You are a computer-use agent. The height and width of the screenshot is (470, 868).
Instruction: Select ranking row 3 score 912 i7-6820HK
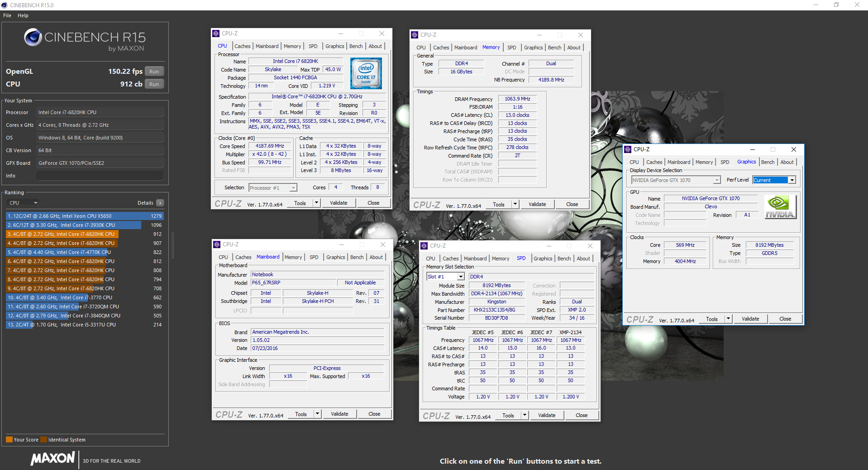click(85, 234)
